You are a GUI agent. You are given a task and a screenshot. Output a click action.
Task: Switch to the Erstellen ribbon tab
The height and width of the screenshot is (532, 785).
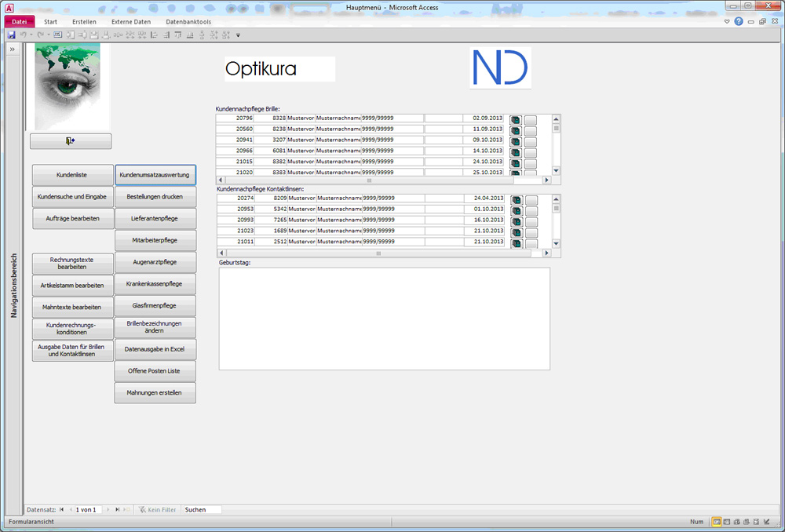point(84,22)
